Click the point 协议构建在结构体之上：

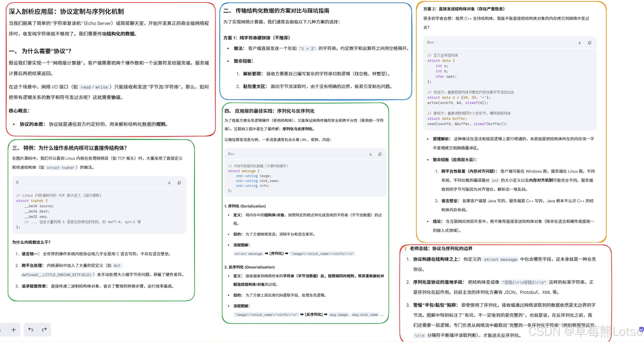(437, 259)
